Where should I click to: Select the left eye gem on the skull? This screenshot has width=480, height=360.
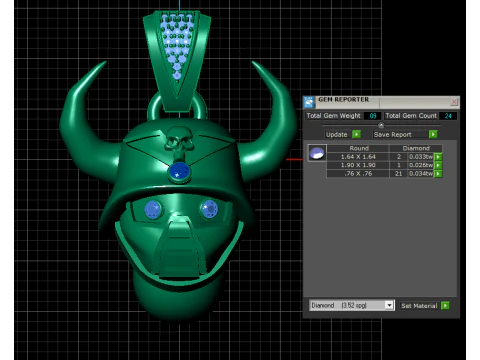pos(153,210)
